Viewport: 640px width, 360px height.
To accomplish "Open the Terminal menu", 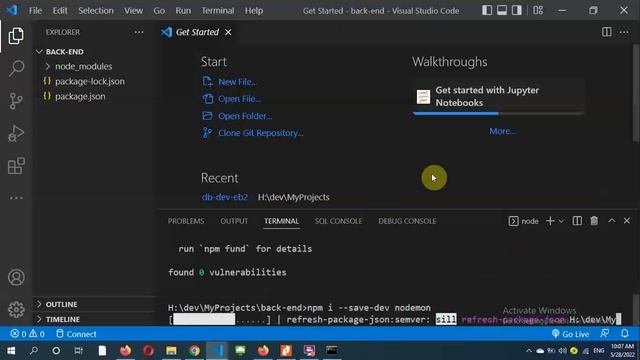I will tap(218, 11).
